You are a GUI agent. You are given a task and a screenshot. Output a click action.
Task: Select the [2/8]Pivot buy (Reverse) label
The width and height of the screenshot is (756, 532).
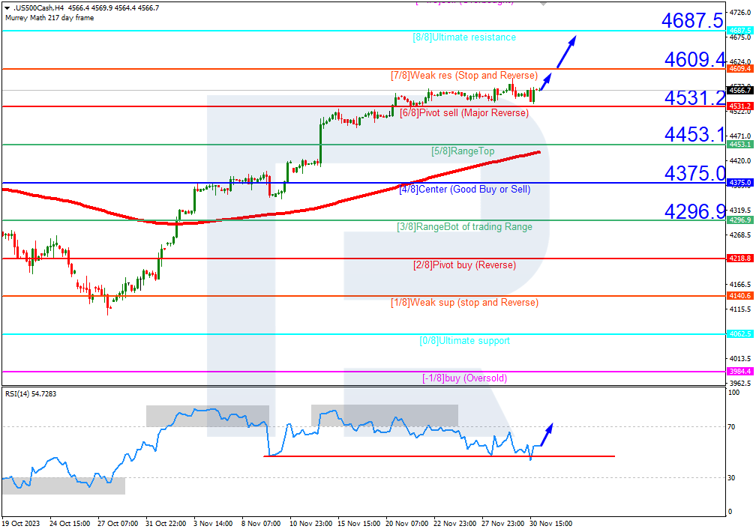(x=465, y=265)
